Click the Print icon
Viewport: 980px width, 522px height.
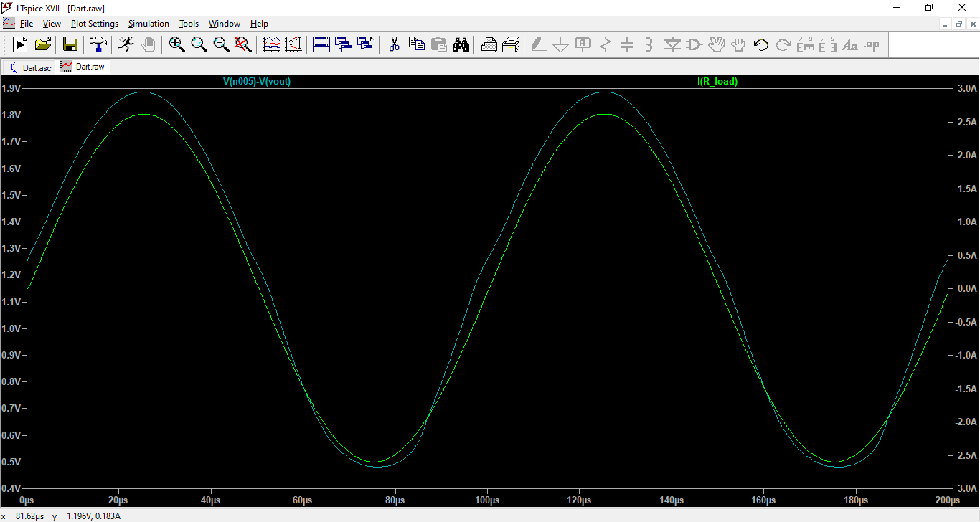click(x=511, y=44)
